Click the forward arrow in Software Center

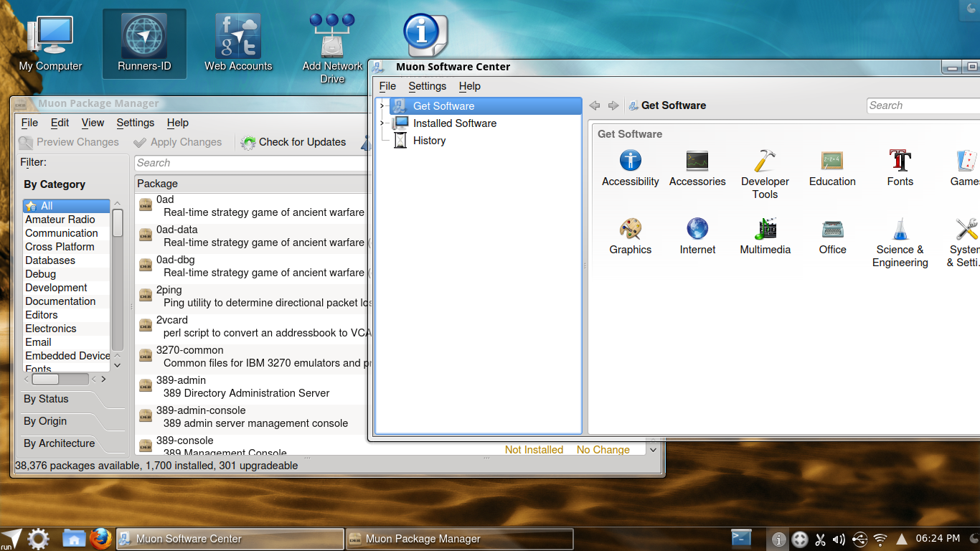[x=613, y=105]
